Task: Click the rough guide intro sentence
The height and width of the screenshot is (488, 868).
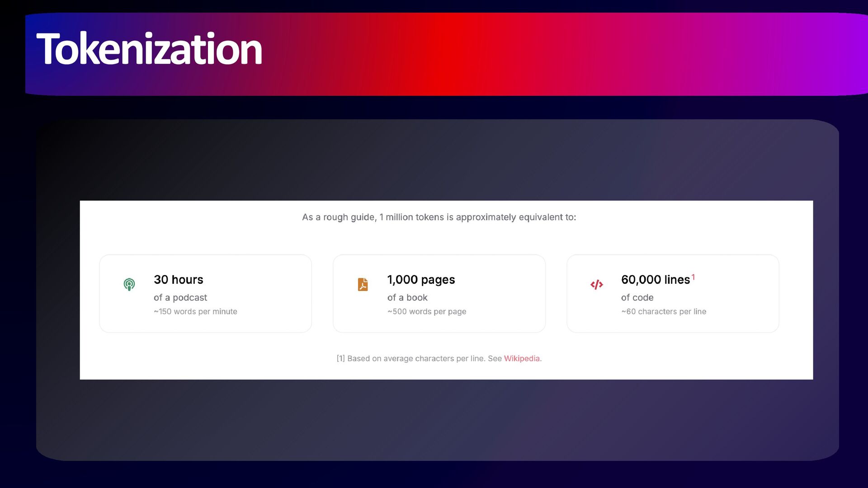Action: [439, 217]
